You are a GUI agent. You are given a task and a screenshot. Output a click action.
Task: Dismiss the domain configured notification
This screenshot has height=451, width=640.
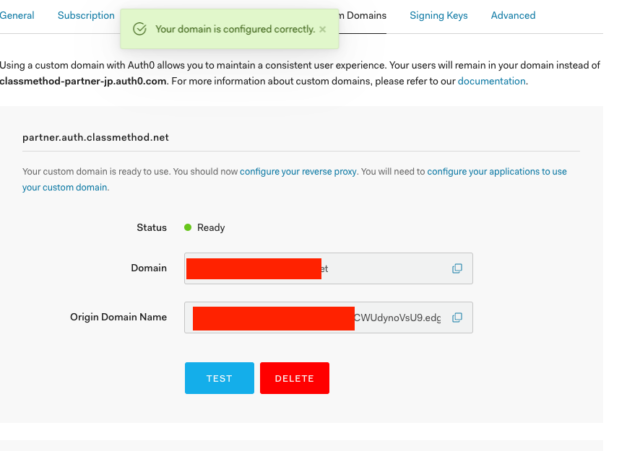(322, 29)
